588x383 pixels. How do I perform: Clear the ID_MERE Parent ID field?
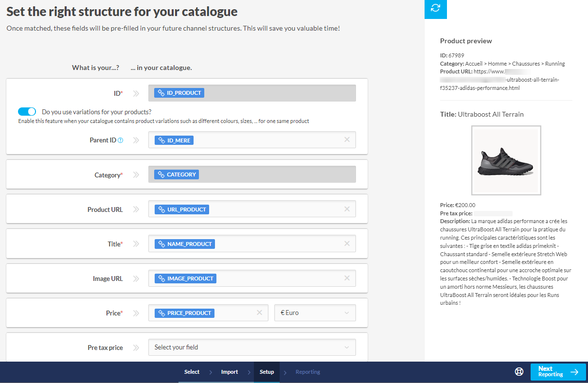pyautogui.click(x=347, y=139)
